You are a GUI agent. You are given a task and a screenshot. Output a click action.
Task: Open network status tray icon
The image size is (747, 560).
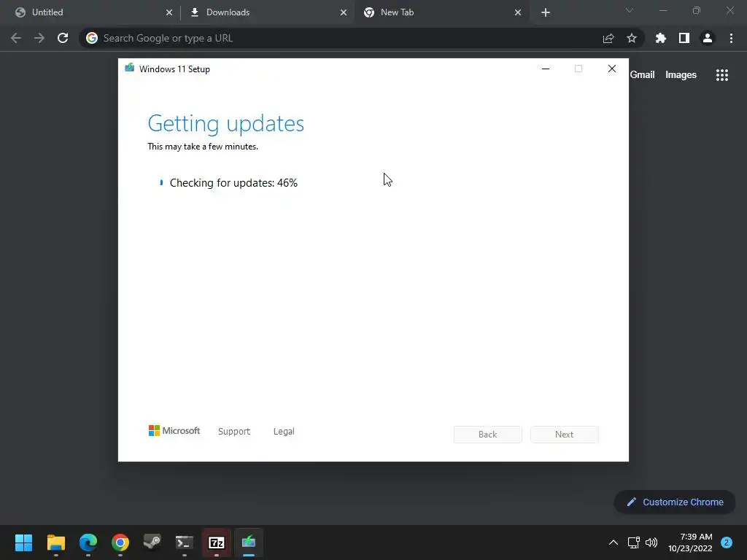(x=633, y=542)
